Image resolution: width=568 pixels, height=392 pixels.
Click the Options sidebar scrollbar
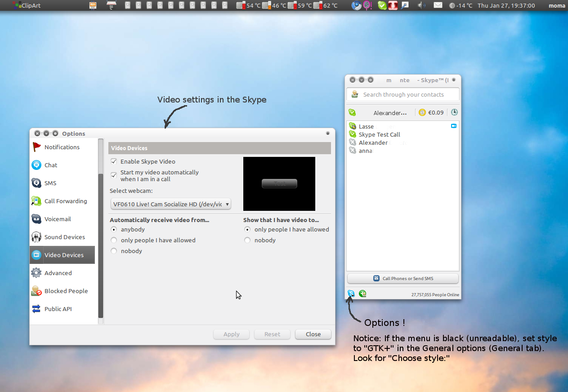(x=101, y=246)
